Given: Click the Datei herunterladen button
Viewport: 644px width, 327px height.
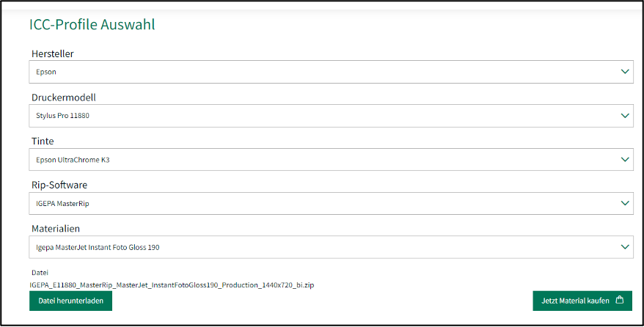Looking at the screenshot, I should [x=70, y=301].
